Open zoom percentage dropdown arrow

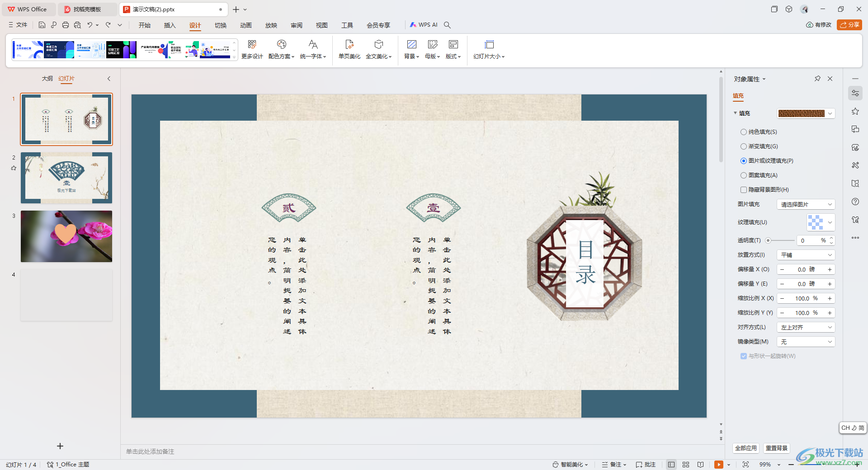779,465
